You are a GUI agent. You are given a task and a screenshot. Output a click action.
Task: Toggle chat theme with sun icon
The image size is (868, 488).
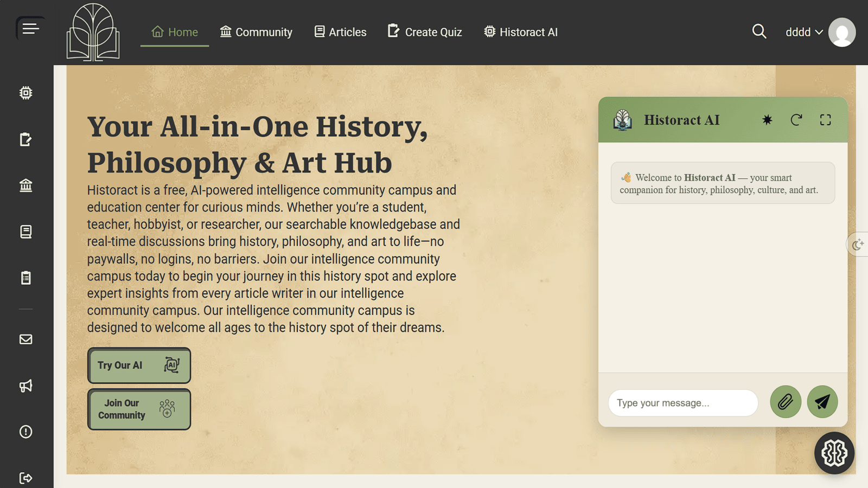click(x=767, y=120)
